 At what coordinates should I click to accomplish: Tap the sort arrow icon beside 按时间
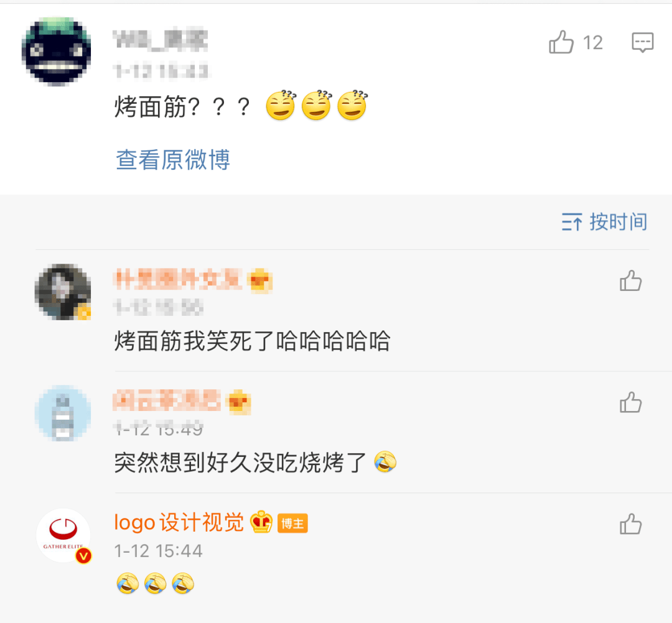(572, 222)
